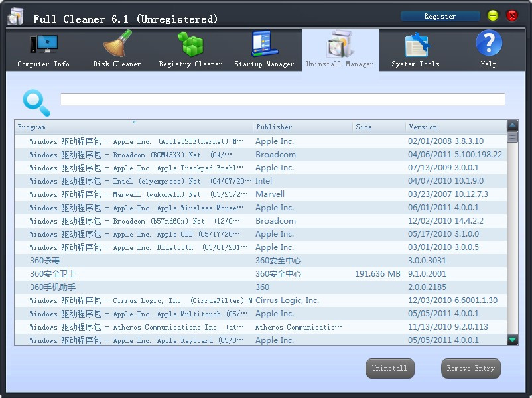Open Computer Info monitor icon

44,44
